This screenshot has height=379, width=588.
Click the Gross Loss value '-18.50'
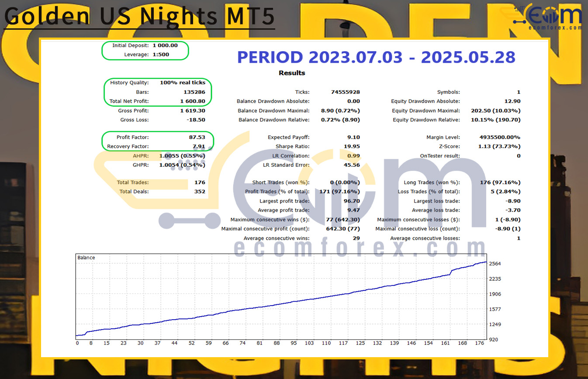click(x=196, y=120)
